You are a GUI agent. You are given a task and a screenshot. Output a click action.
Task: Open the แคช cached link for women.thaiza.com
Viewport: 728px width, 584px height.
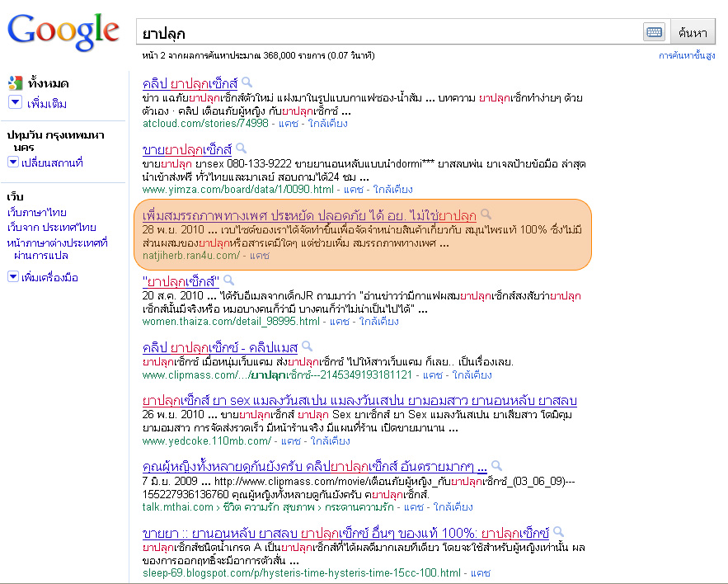[340, 321]
